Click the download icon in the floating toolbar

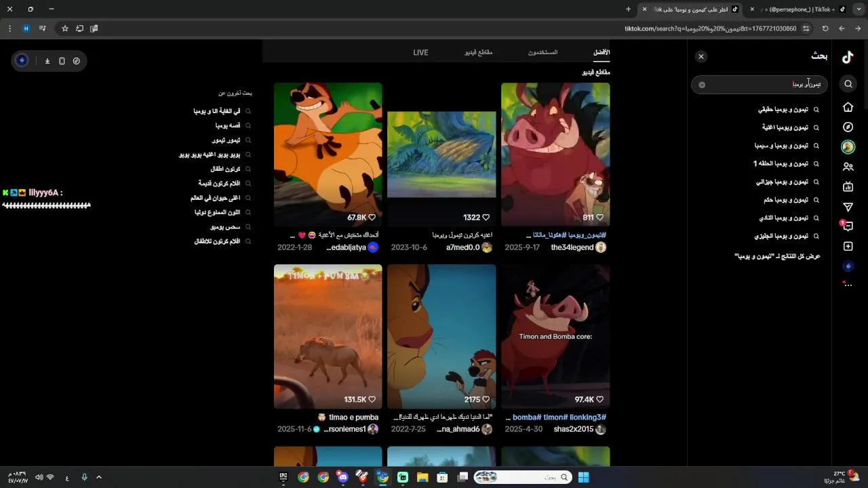[x=47, y=61]
